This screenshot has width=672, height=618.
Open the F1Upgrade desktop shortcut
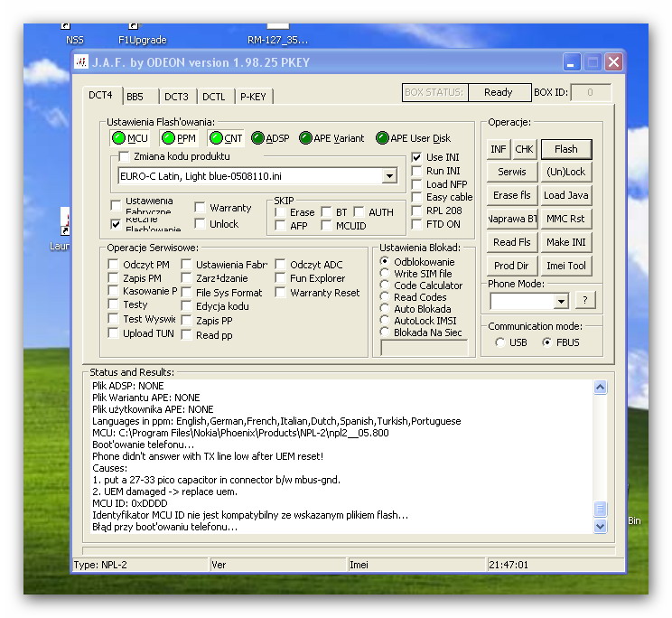[143, 33]
